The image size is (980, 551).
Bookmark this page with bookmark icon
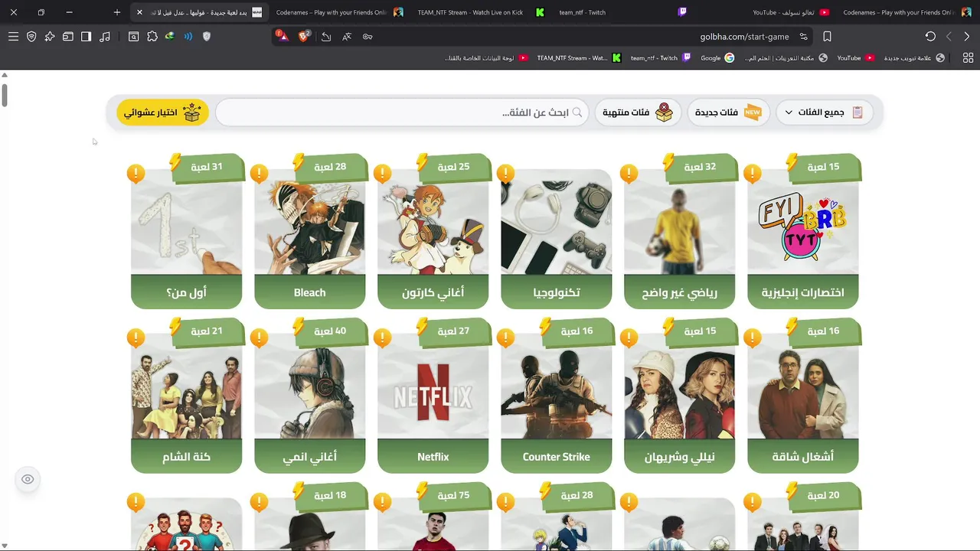pyautogui.click(x=827, y=37)
